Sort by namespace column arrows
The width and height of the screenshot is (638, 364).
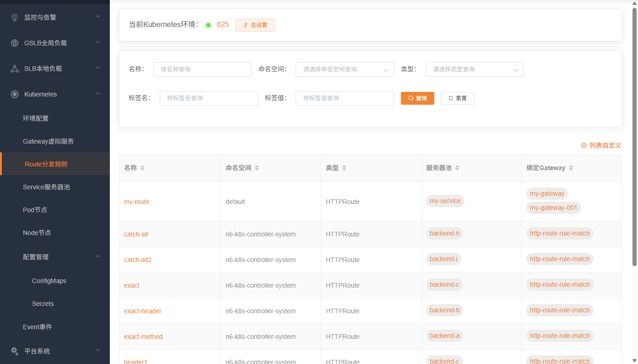(257, 168)
